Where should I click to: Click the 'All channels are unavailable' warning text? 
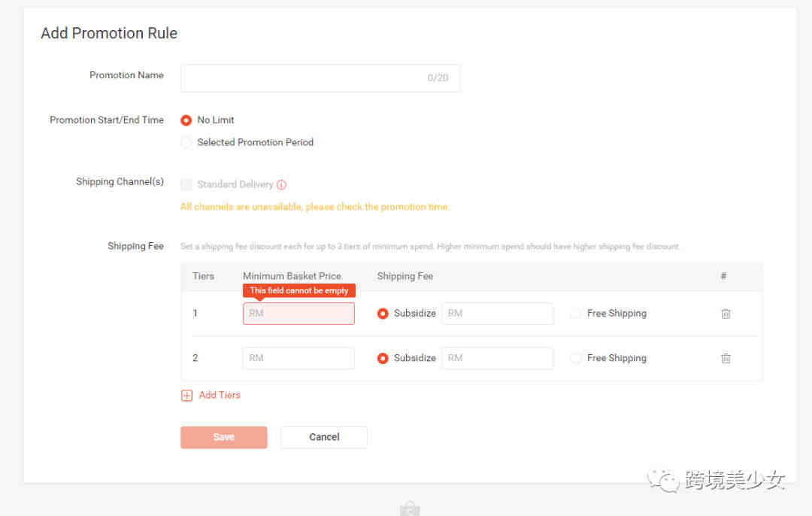click(315, 207)
